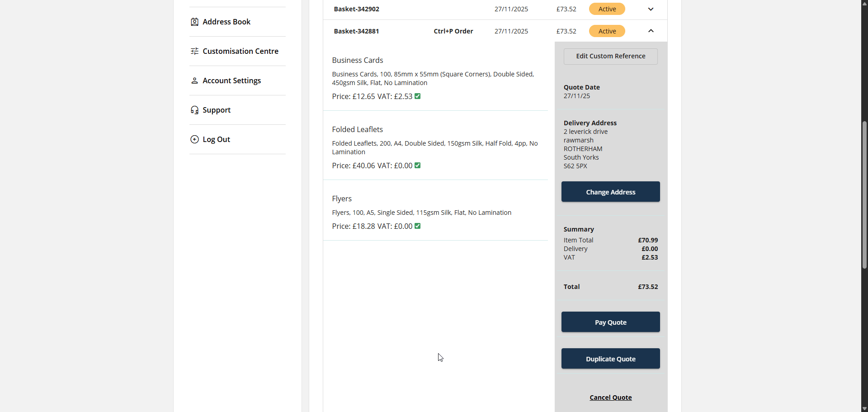868x412 pixels.
Task: Collapse Basket-342881 details chevron
Action: coord(651,31)
